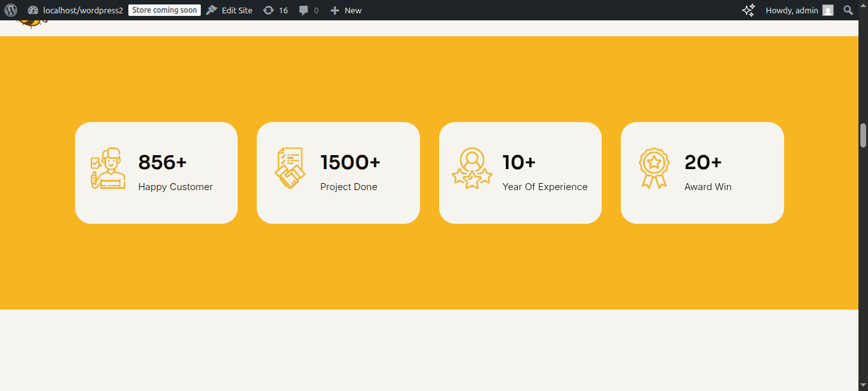View comments via the speech bubble icon
Screen dimensions: 868x391
click(x=308, y=10)
